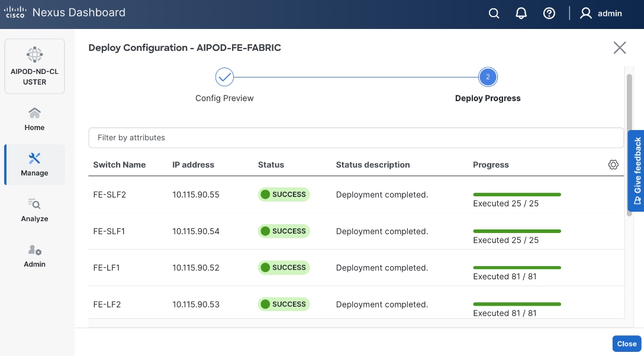The image size is (644, 356).
Task: Click the SUCCESS status badge for FE-LF1
Action: pyautogui.click(x=284, y=268)
